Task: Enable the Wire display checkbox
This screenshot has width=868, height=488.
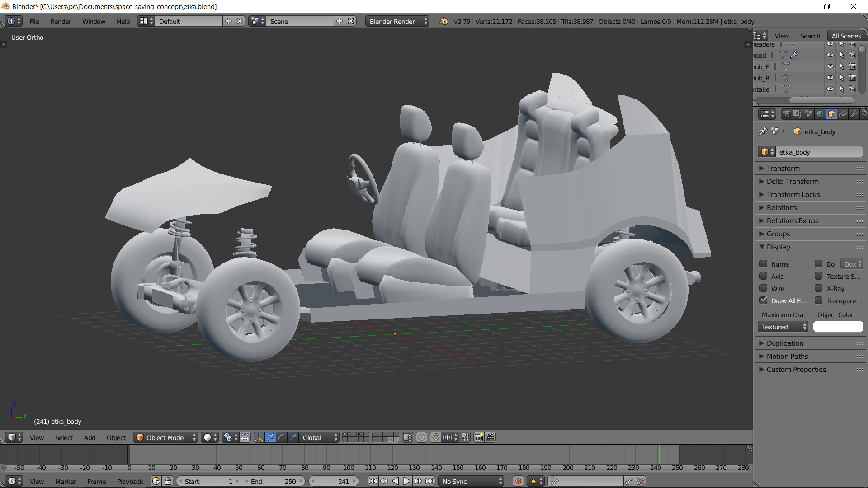Action: coord(764,288)
